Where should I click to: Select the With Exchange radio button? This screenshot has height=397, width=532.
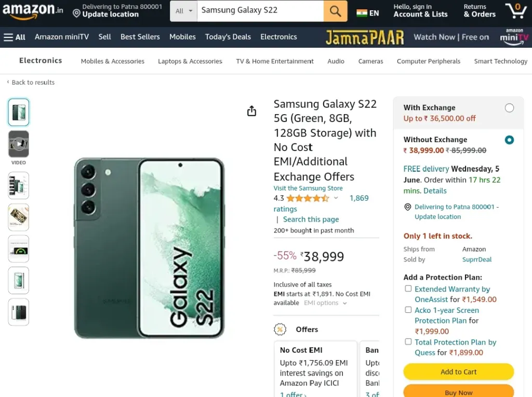pyautogui.click(x=509, y=108)
